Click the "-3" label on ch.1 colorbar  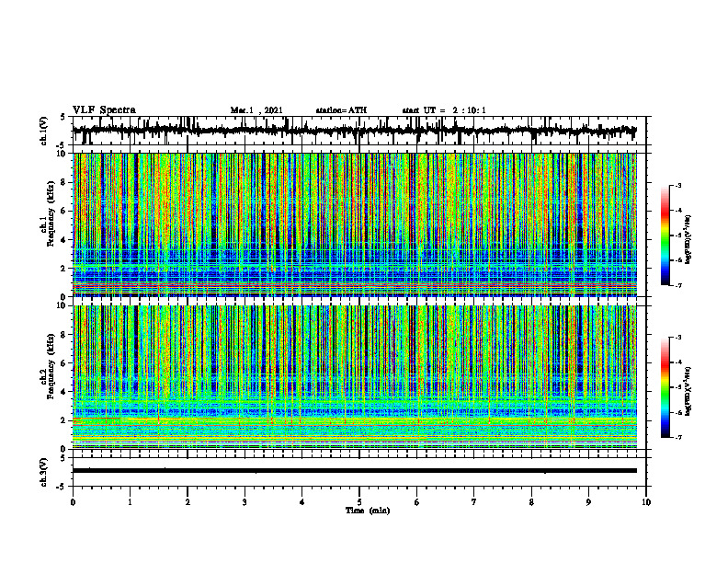(x=678, y=186)
